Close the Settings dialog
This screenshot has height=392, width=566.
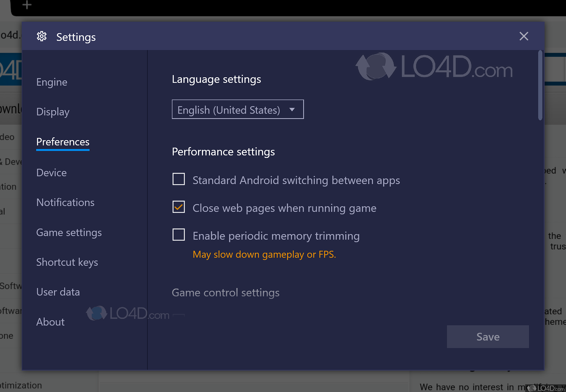[523, 36]
